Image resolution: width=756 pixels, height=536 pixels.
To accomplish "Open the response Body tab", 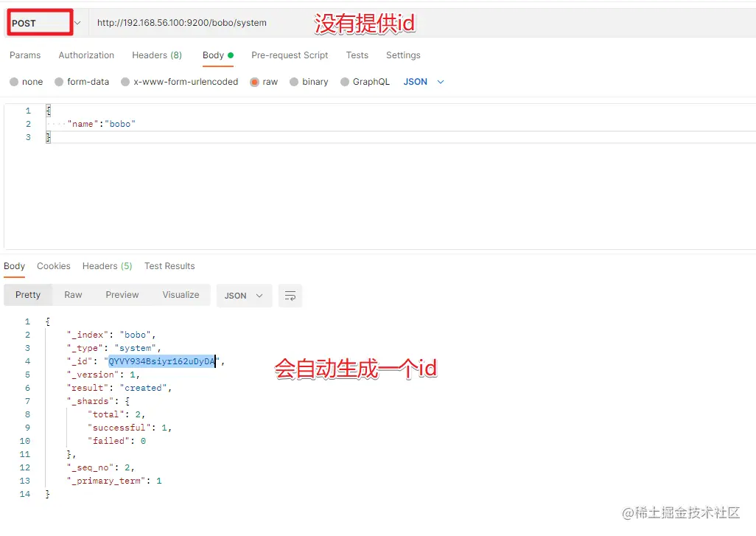I will coord(14,266).
